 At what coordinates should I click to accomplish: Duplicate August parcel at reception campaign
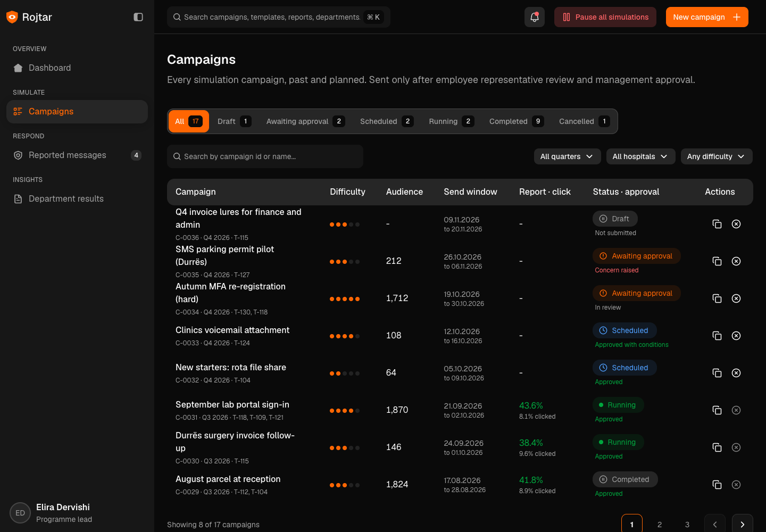click(717, 485)
